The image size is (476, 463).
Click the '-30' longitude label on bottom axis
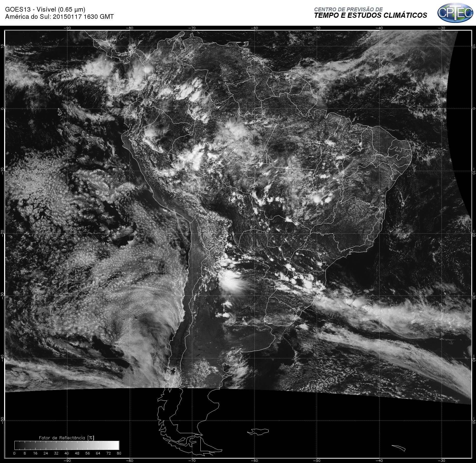click(x=442, y=460)
